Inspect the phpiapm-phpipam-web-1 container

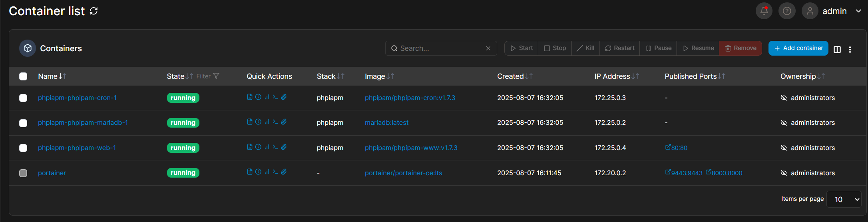click(x=258, y=147)
